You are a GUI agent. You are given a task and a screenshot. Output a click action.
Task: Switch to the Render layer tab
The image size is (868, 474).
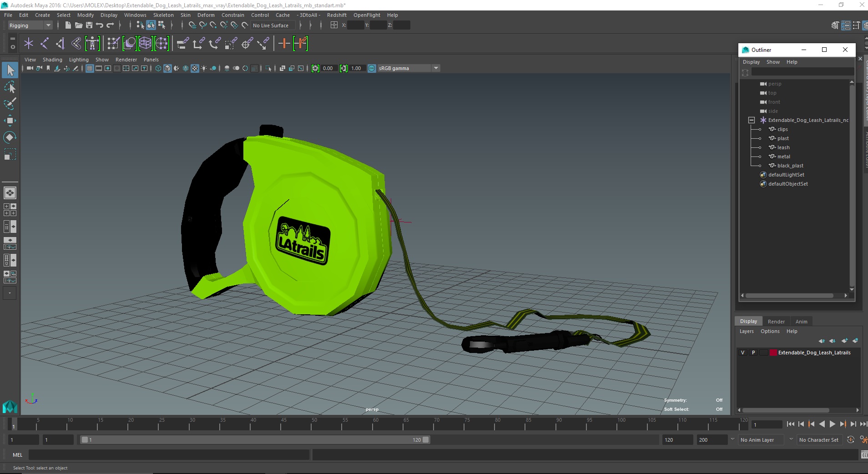point(776,321)
